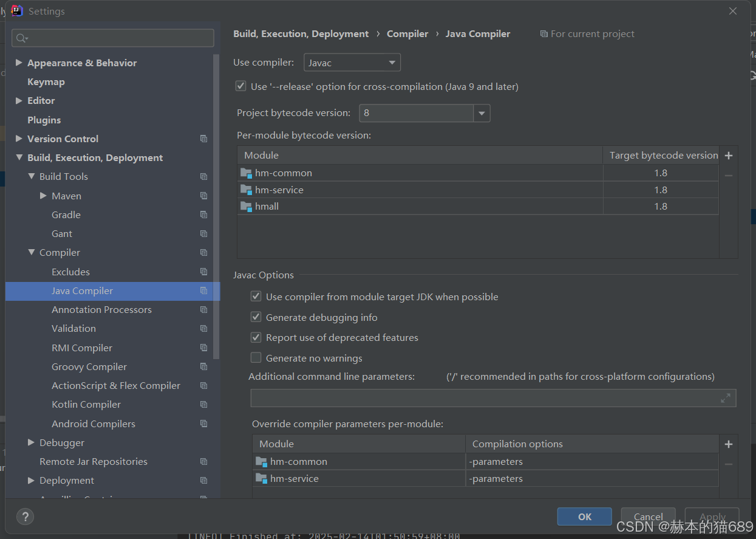Expand the Editor settings section
The width and height of the screenshot is (756, 539).
pos(19,101)
